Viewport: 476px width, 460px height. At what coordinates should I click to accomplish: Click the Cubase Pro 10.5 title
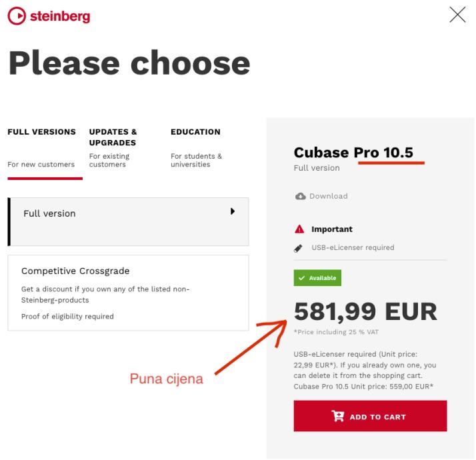(x=353, y=153)
